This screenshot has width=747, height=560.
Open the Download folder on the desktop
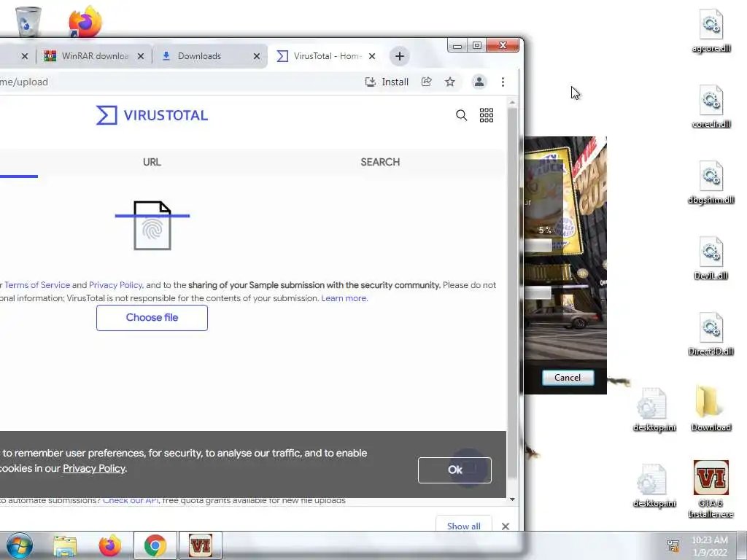click(711, 410)
